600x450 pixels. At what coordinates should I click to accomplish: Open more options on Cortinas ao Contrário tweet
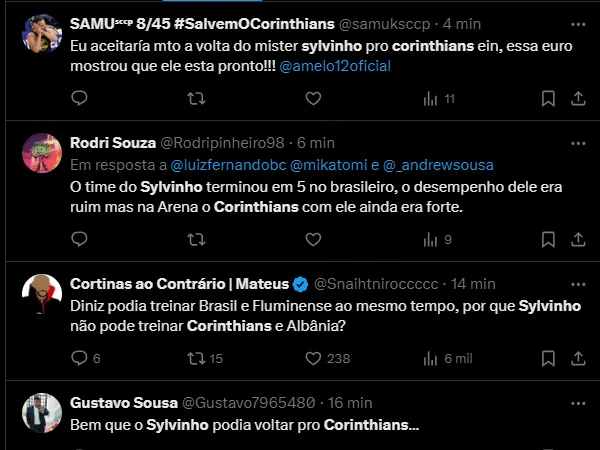(577, 283)
